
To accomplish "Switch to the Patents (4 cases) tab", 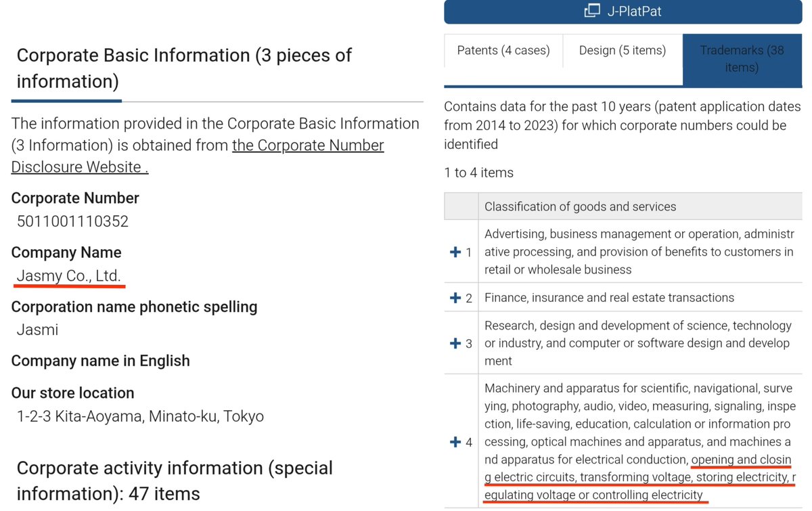I will (x=503, y=51).
